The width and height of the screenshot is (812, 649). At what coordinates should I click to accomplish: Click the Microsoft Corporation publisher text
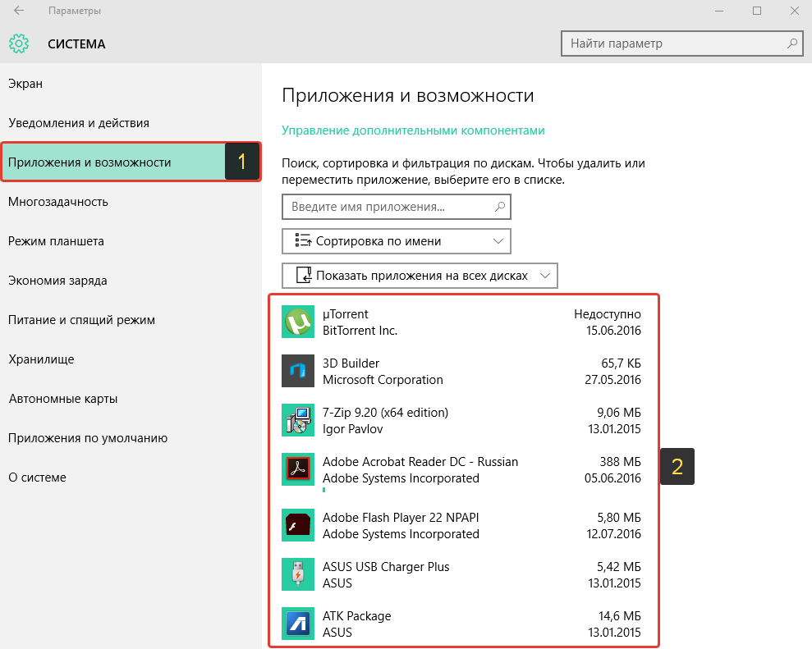tap(383, 379)
